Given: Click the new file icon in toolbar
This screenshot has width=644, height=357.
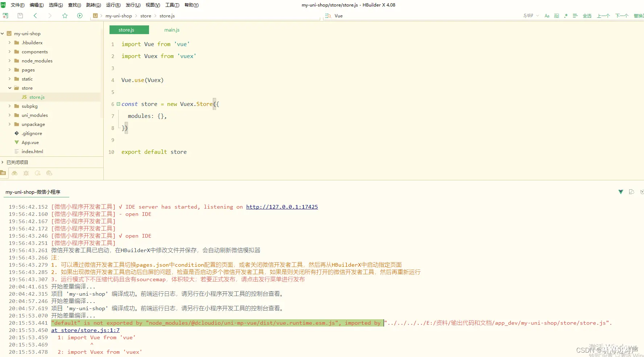Looking at the screenshot, I should (x=5, y=16).
